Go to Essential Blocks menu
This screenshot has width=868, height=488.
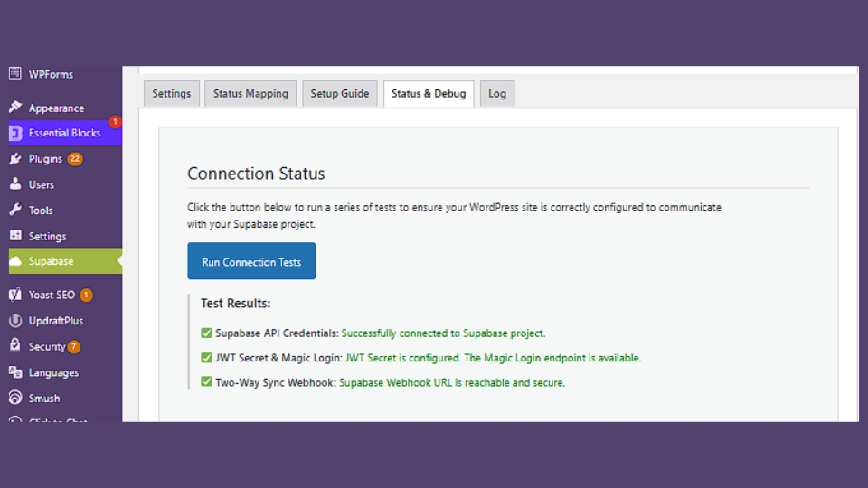[65, 133]
